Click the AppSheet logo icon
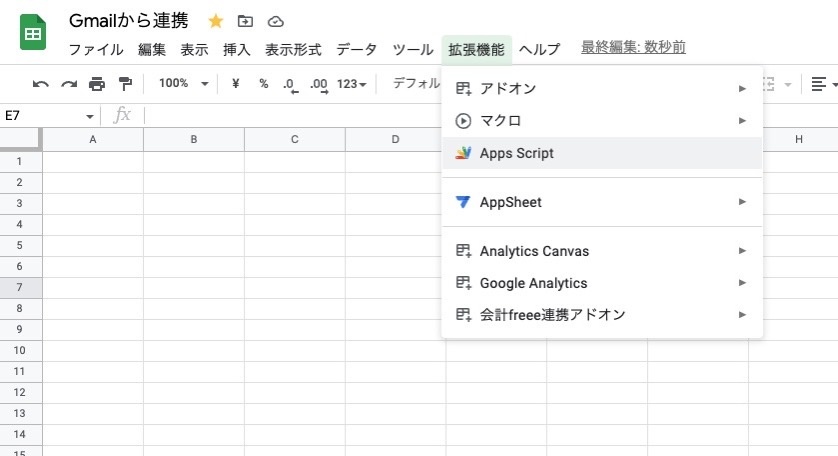This screenshot has width=838, height=456. [463, 202]
